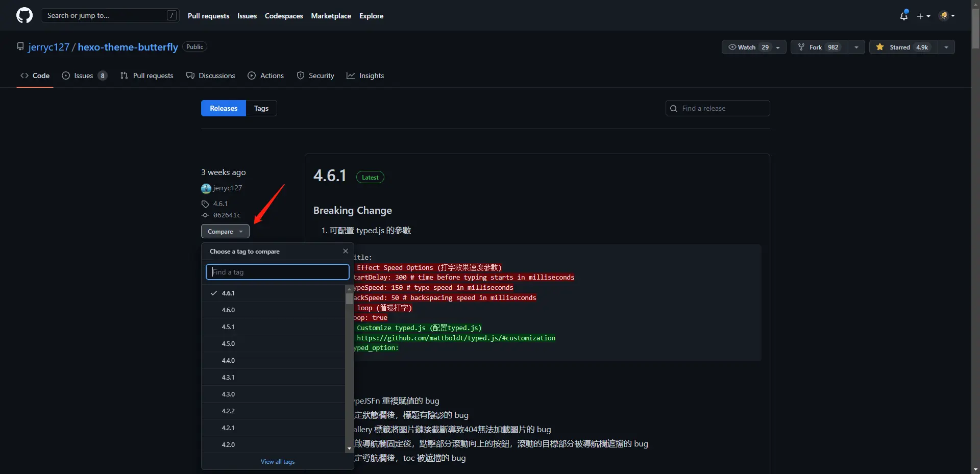Viewport: 980px width, 474px height.
Task: Select tag 4.5.0 to compare
Action: point(274,343)
